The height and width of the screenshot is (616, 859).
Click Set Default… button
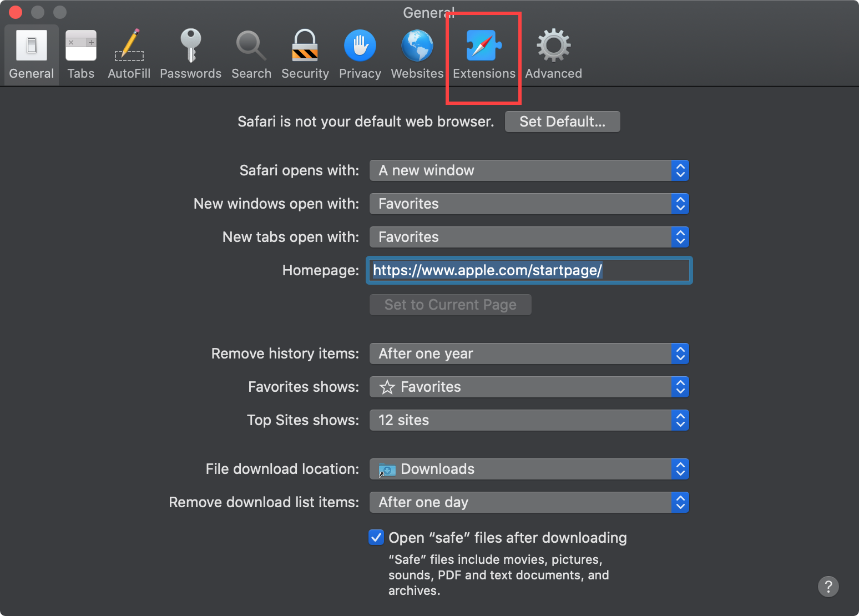[x=562, y=122]
